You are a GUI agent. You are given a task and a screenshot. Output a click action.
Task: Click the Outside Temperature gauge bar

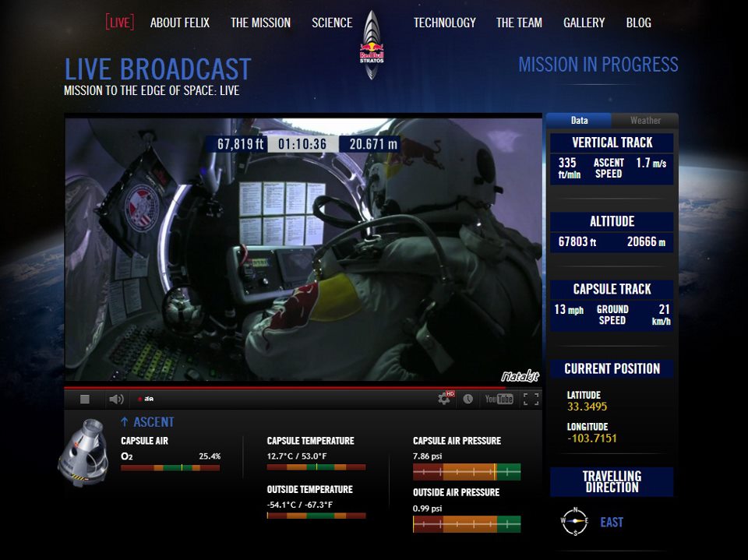(x=316, y=516)
